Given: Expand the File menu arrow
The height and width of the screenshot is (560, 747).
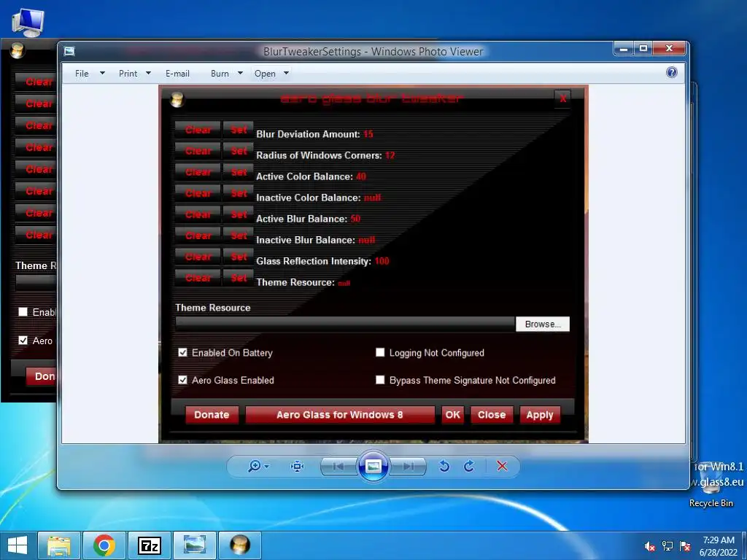Looking at the screenshot, I should pos(102,74).
